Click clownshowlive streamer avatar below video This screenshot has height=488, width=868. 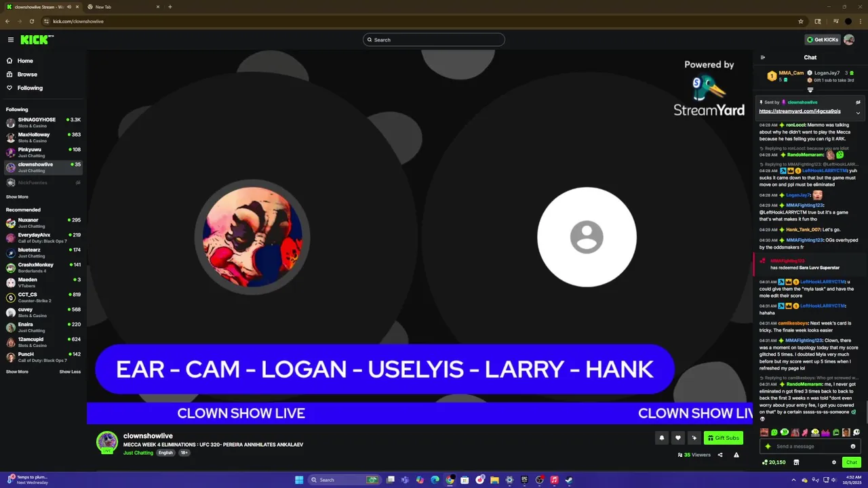[x=107, y=442]
